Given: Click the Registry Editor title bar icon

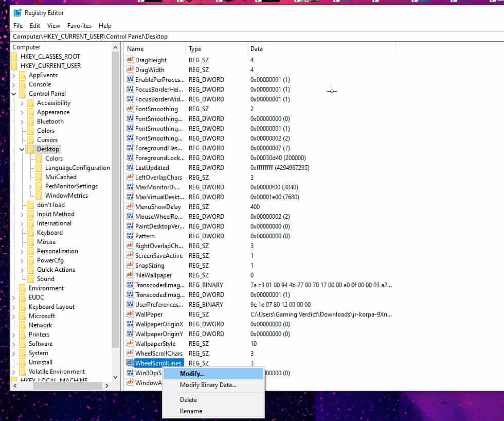Looking at the screenshot, I should (17, 13).
